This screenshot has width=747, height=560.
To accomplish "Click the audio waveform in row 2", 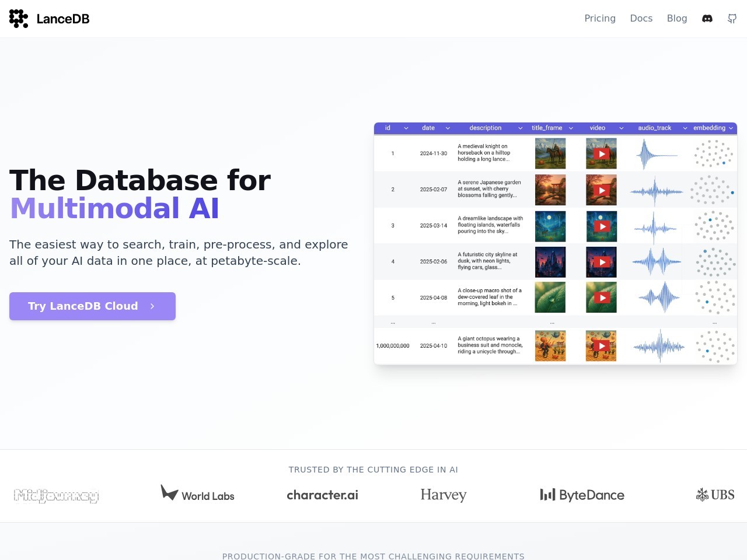I will click(657, 191).
